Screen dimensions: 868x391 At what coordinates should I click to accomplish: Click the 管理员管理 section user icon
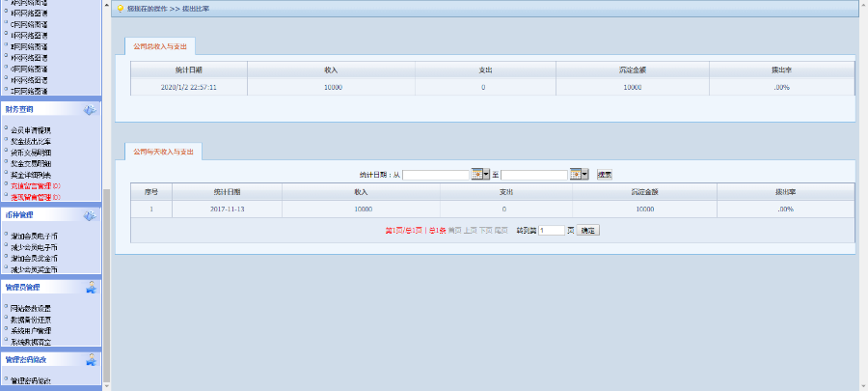92,287
